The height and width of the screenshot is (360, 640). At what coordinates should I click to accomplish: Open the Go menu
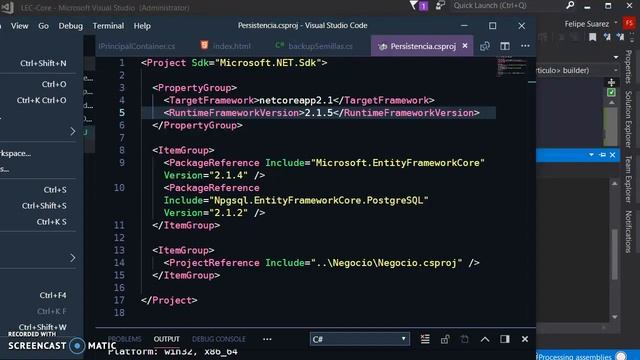[43, 26]
